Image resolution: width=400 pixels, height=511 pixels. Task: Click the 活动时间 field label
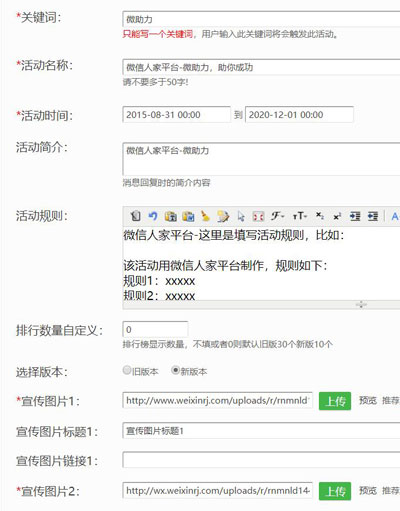44,116
